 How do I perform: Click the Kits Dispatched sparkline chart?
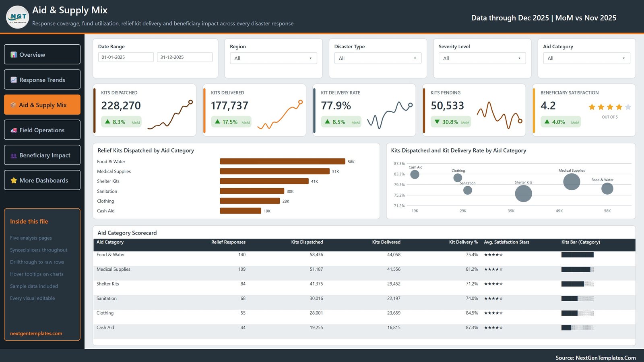coord(170,115)
